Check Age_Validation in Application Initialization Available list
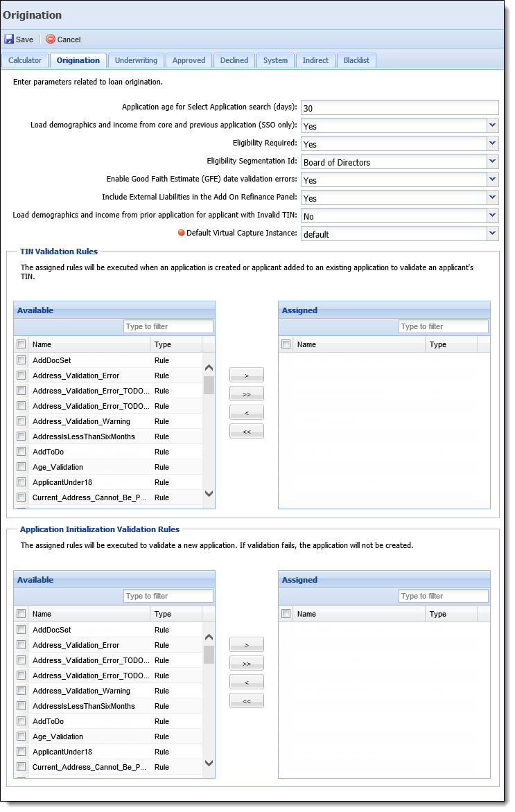Viewport: 515px width, 812px height. tap(21, 736)
